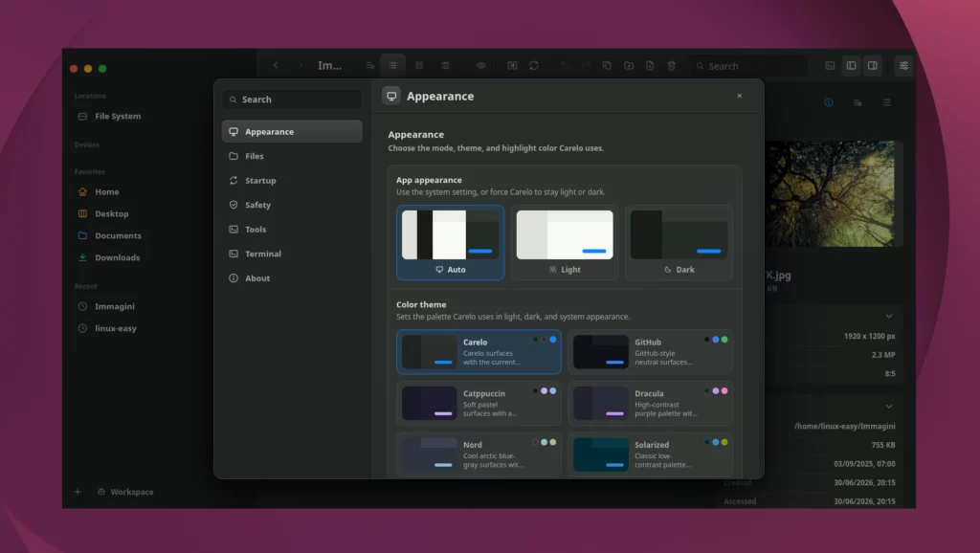This screenshot has width=980, height=553.
Task: Switch to list view in the toolbar
Action: (x=392, y=65)
